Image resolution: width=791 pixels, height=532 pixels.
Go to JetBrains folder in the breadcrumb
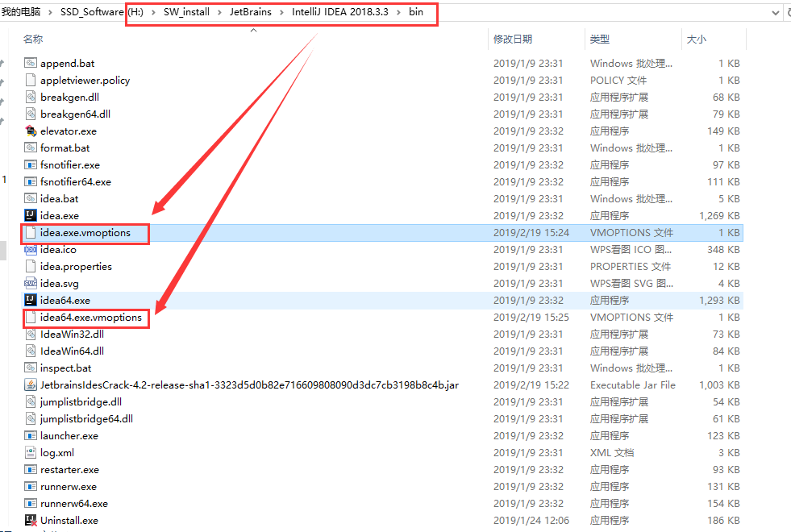(250, 11)
